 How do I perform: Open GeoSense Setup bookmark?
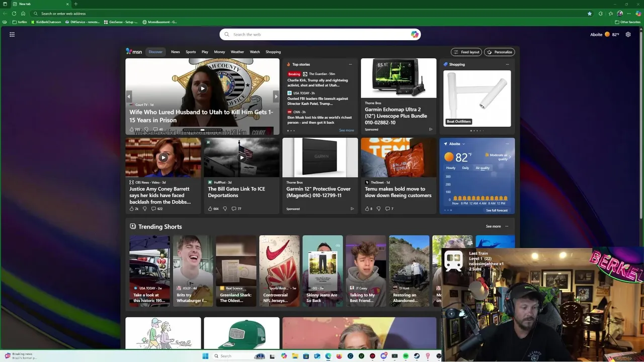[x=121, y=22]
